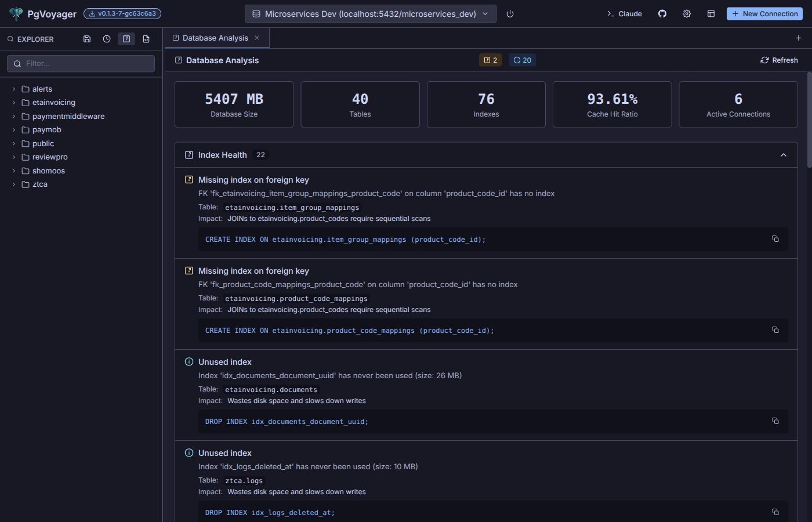Select the ztca tree label
The height and width of the screenshot is (522, 812).
40,184
